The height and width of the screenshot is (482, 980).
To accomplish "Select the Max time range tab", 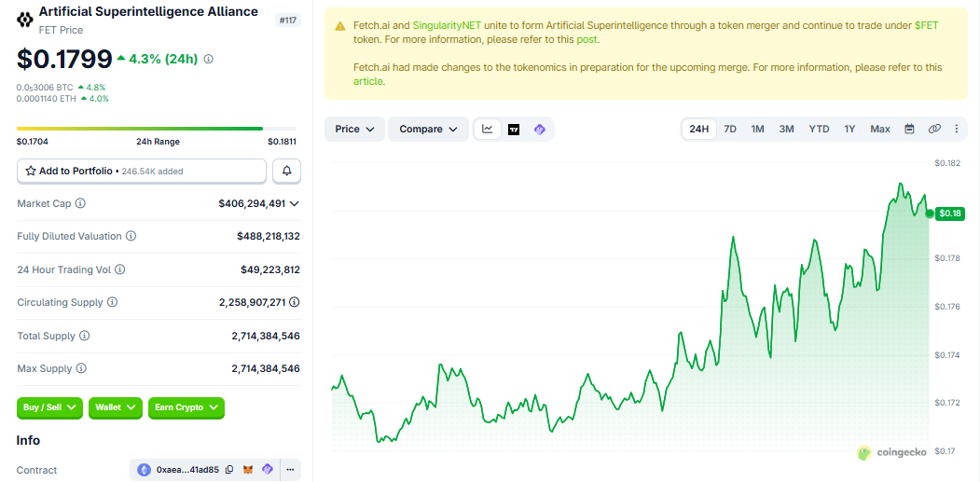I will tap(880, 129).
